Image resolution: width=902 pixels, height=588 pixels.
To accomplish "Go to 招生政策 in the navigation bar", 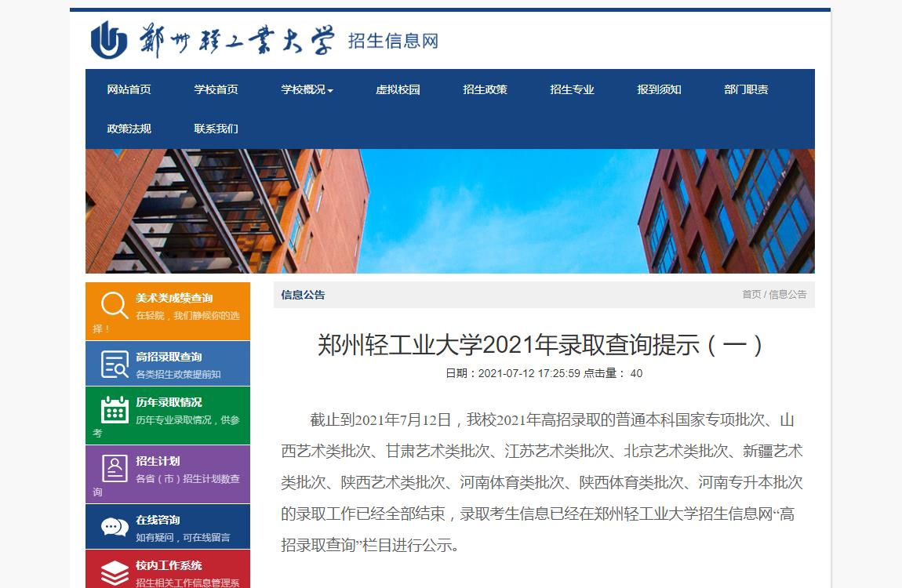I will (485, 89).
